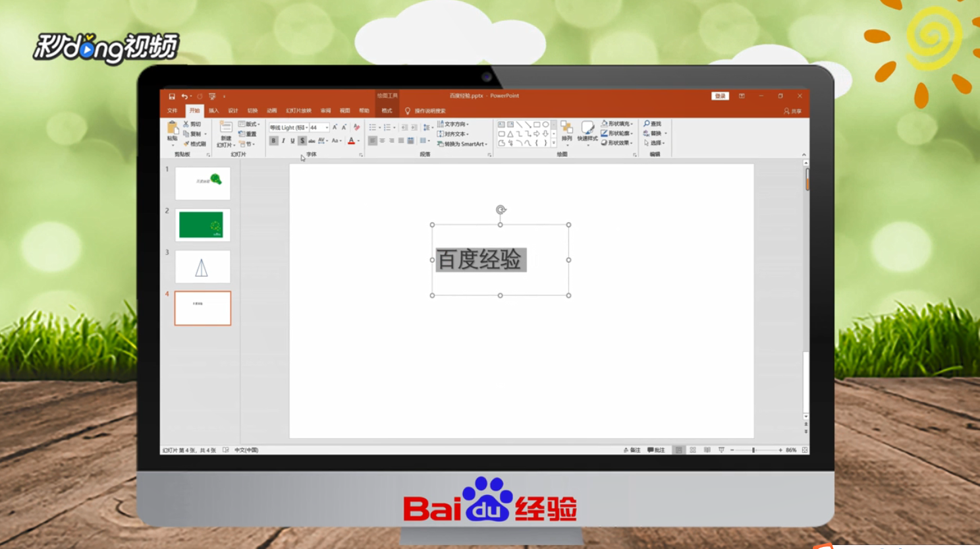This screenshot has height=549, width=980.
Task: Click Shape Outline (形状轮廓) button
Action: click(617, 134)
